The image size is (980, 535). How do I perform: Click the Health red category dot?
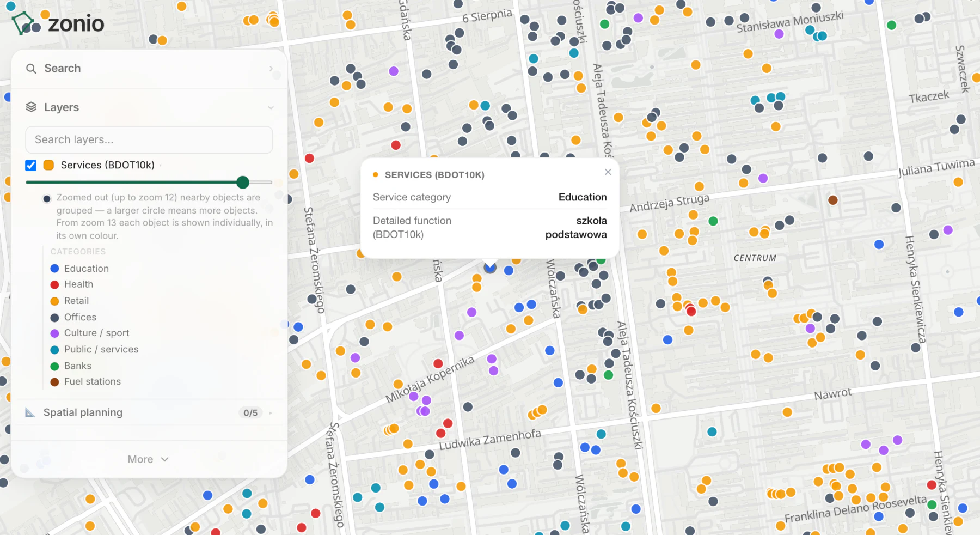point(54,284)
